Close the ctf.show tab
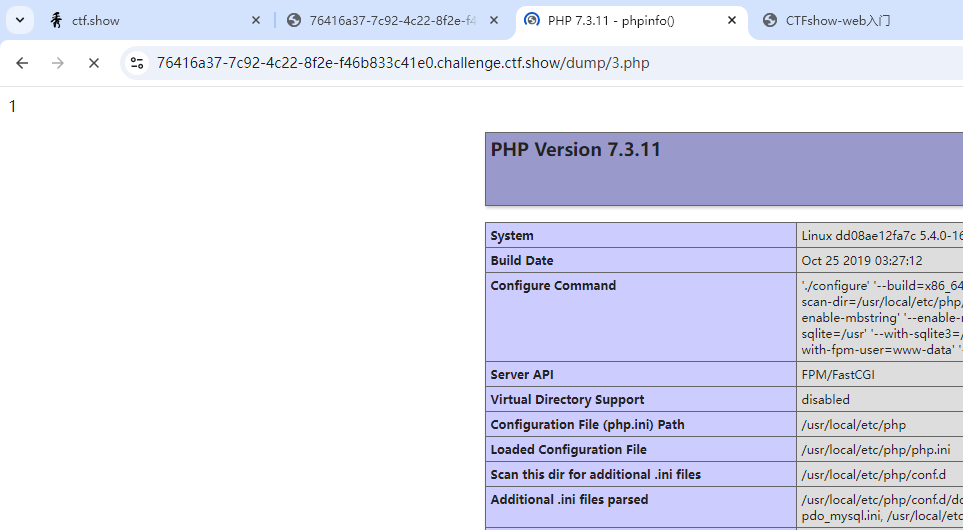Viewport: 963px width, 530px height. click(256, 20)
